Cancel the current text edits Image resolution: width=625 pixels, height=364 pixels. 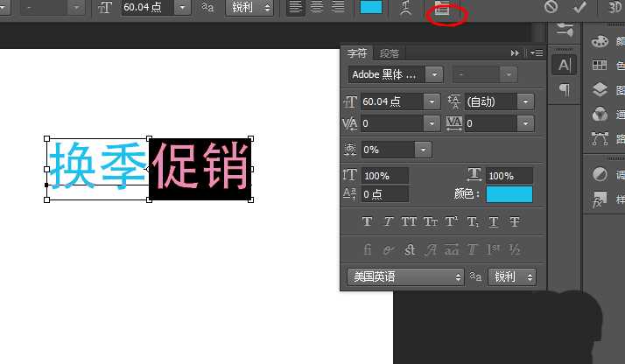click(551, 7)
